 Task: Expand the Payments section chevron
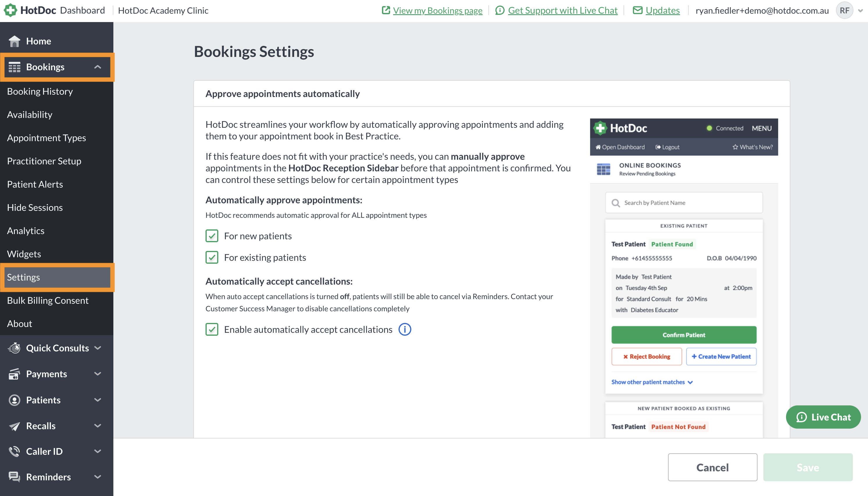click(97, 374)
